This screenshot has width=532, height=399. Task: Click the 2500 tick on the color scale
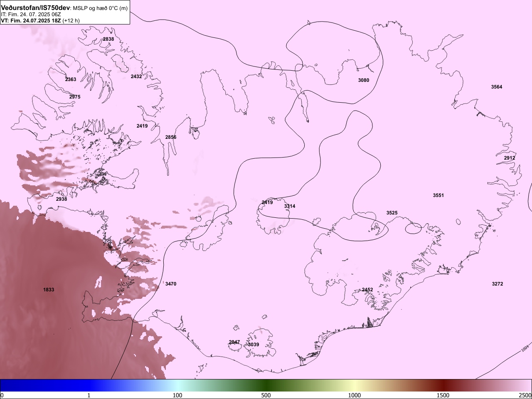click(x=525, y=395)
